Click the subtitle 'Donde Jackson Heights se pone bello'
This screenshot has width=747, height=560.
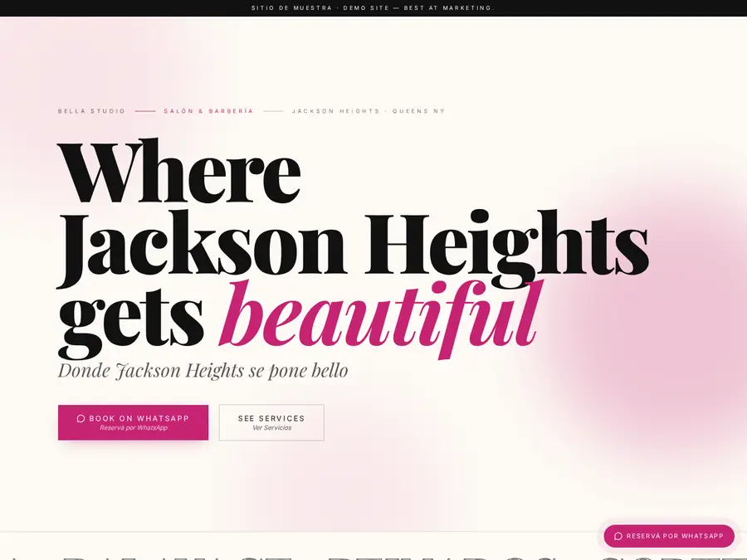point(203,371)
